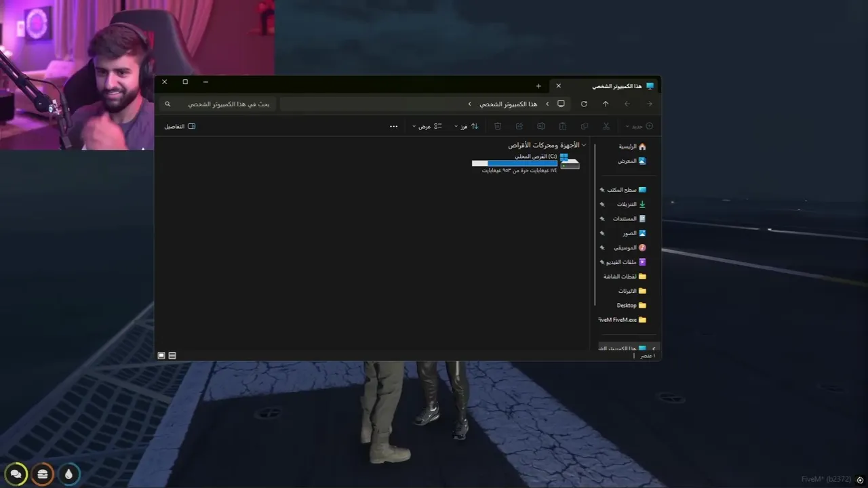The image size is (868, 488).
Task: Click the C: drive storage usage bar
Action: point(514,163)
